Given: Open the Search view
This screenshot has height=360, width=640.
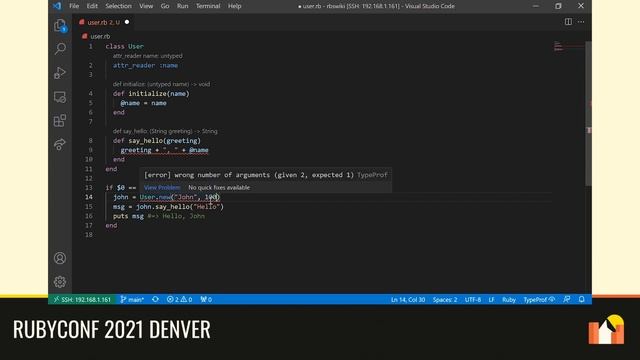Looking at the screenshot, I should click(x=60, y=49).
